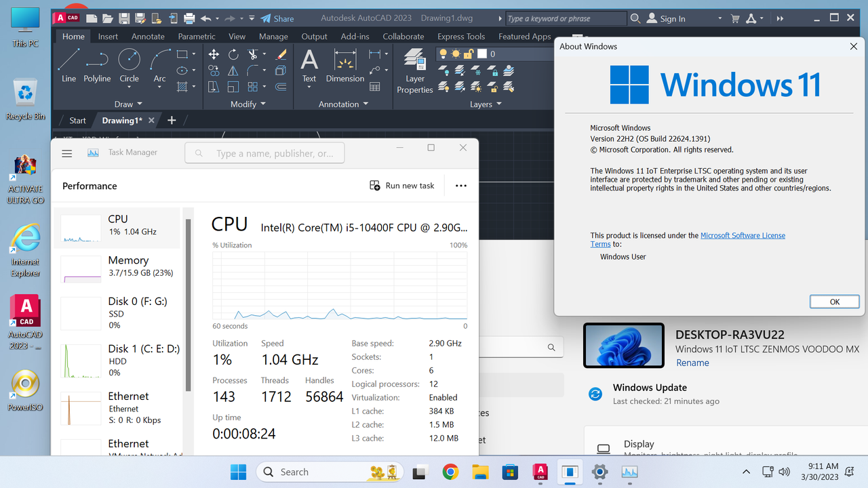
Task: Select the Polyline tool
Action: (x=97, y=66)
